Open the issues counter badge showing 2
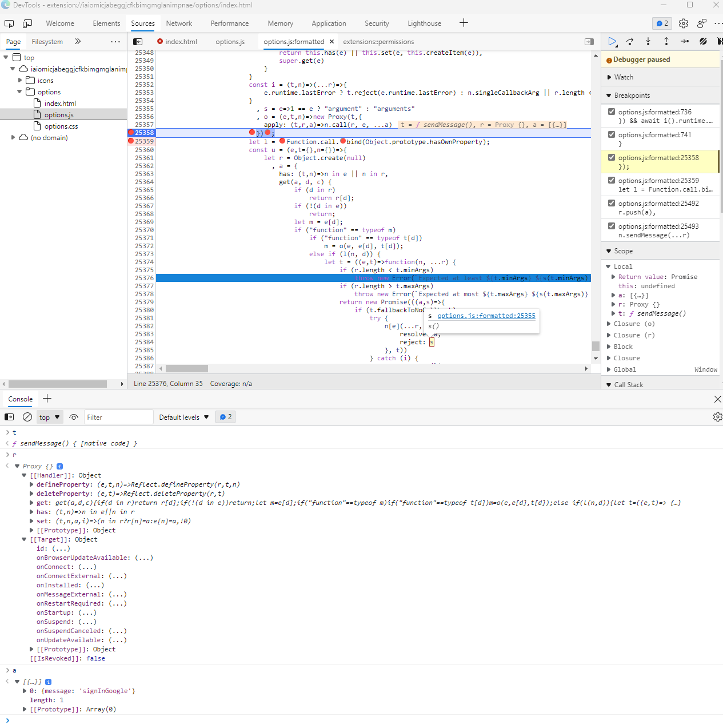This screenshot has height=728, width=723. pyautogui.click(x=662, y=23)
